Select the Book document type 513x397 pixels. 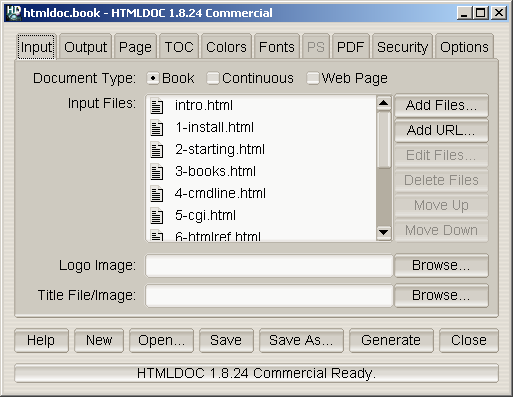tap(153, 78)
